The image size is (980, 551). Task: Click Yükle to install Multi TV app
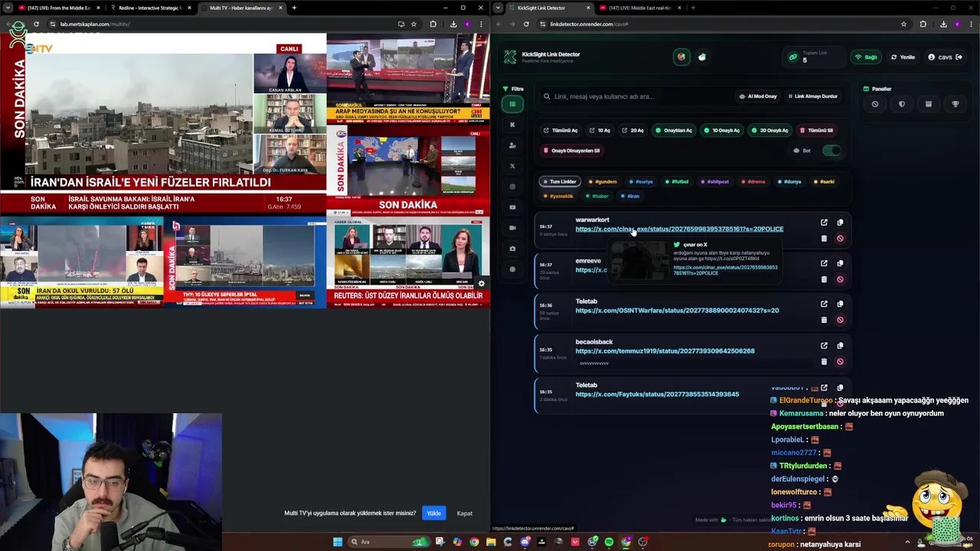[x=434, y=514]
